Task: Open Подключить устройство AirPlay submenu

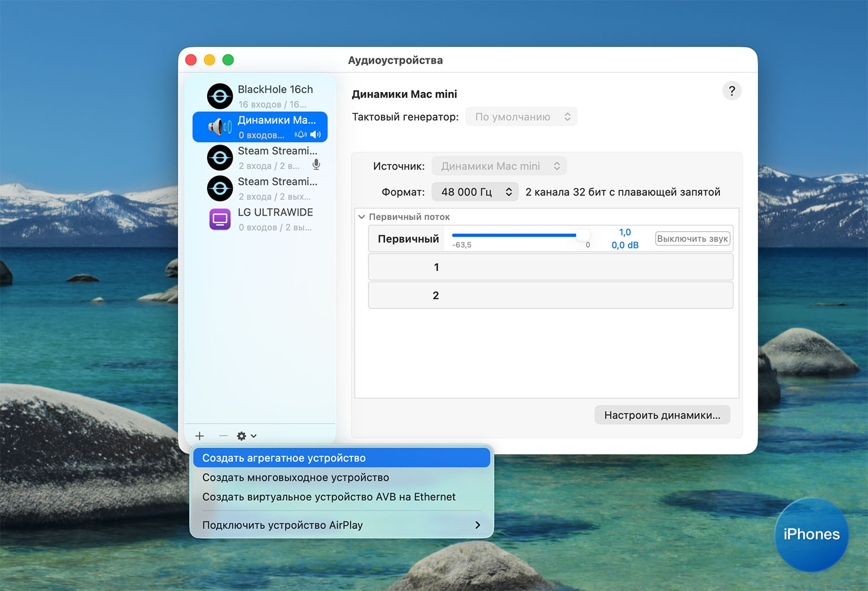Action: [341, 525]
